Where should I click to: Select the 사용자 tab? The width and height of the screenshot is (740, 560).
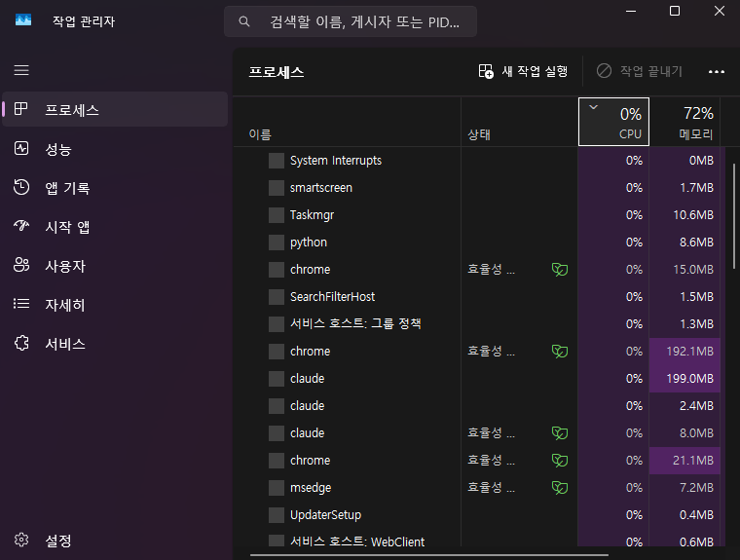(115, 266)
